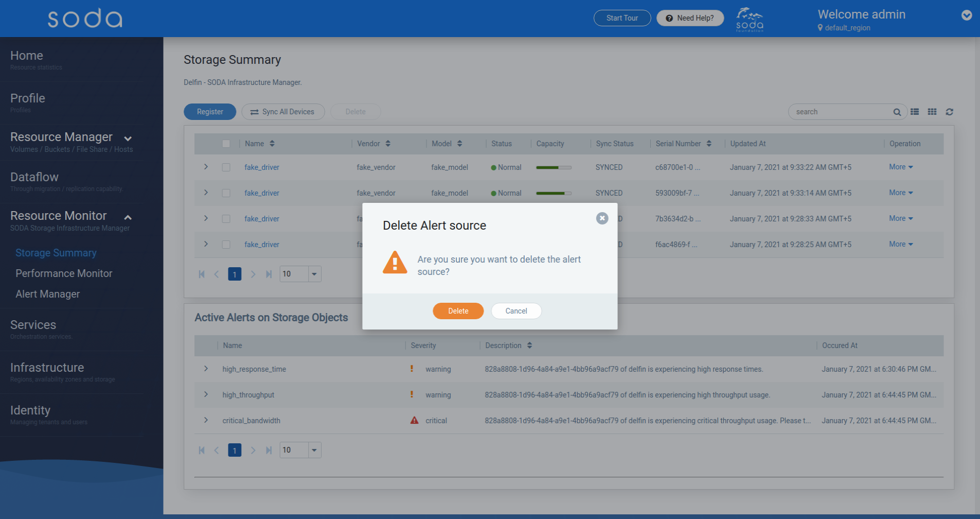Screen dimensions: 980x519
Task: Close the Delete Alert source dialog
Action: point(602,218)
